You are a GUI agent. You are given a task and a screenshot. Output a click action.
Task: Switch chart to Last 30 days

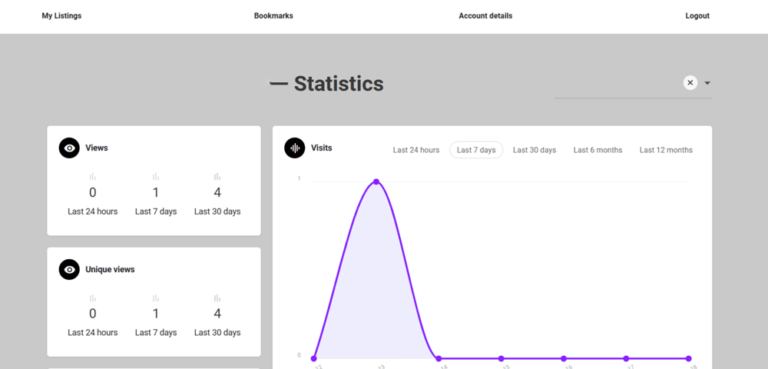[x=534, y=150]
